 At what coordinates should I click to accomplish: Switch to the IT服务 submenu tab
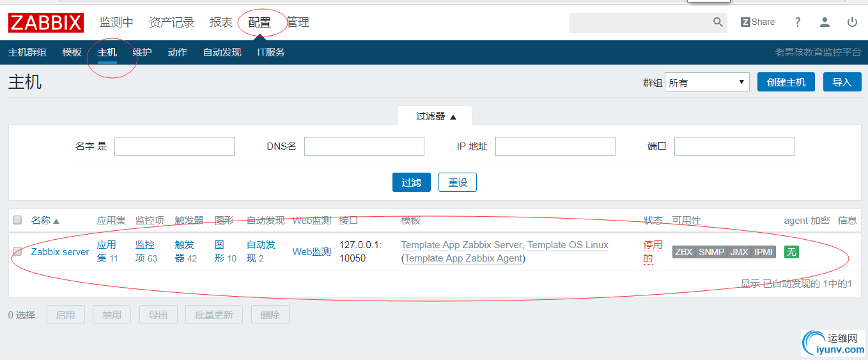click(x=271, y=52)
